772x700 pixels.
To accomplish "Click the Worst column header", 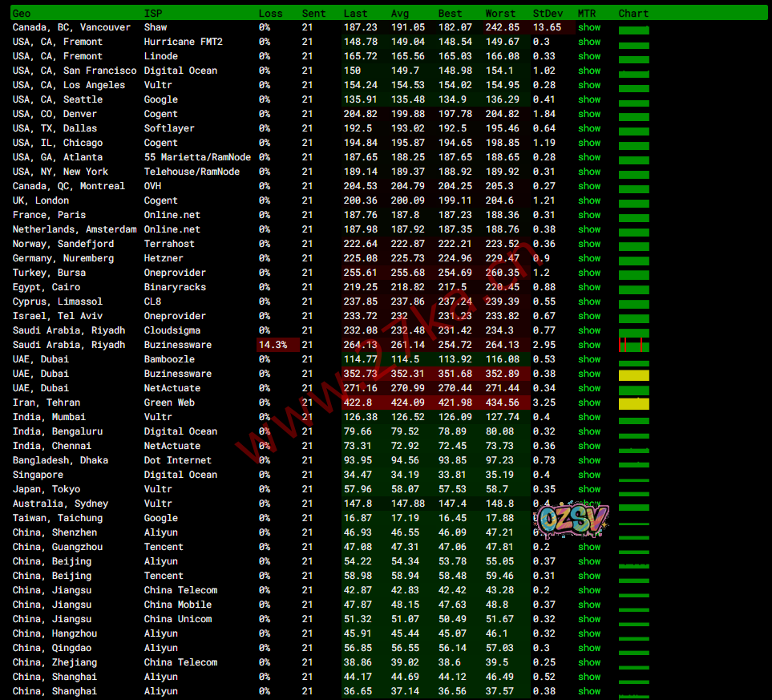I will click(500, 14).
